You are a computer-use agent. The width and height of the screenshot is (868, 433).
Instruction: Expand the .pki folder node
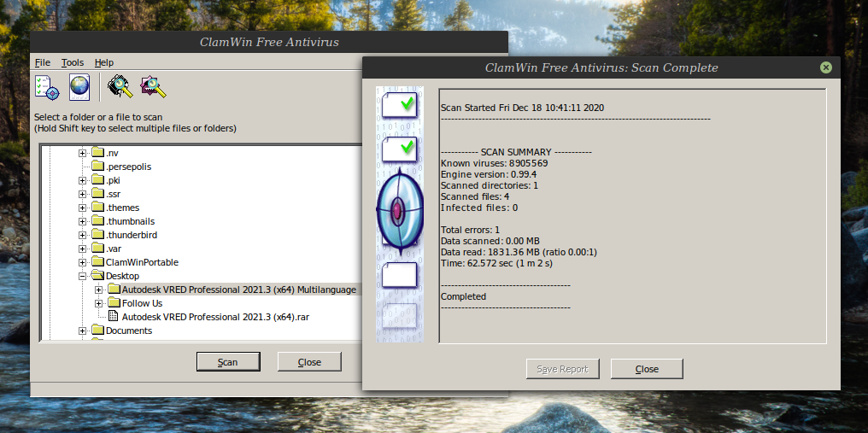83,180
